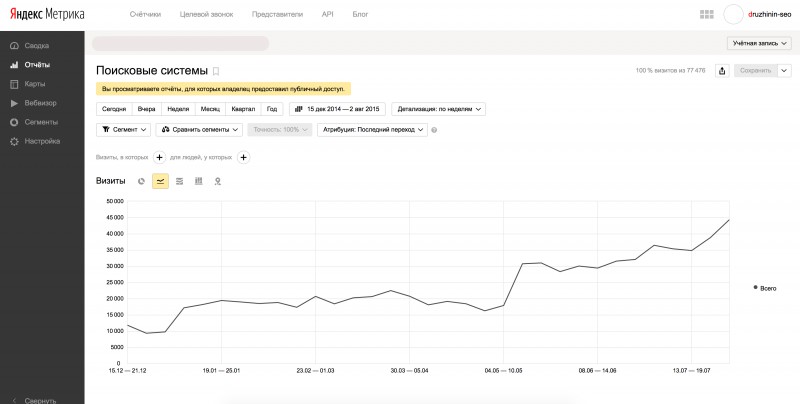Viewport: 800px width, 404px height.
Task: Click the yellow public access notice
Action: coord(223,89)
